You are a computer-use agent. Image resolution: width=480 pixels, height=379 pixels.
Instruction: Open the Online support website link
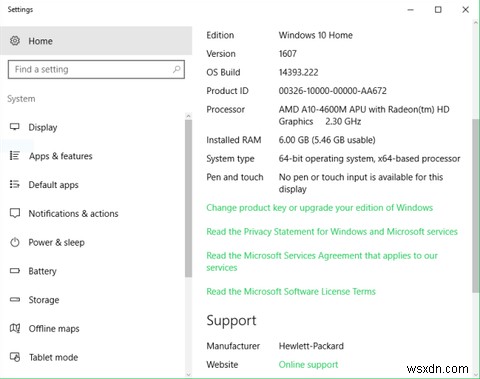coord(308,364)
